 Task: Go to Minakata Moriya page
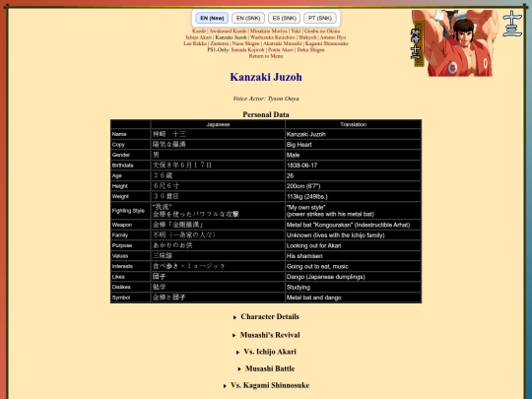268,31
